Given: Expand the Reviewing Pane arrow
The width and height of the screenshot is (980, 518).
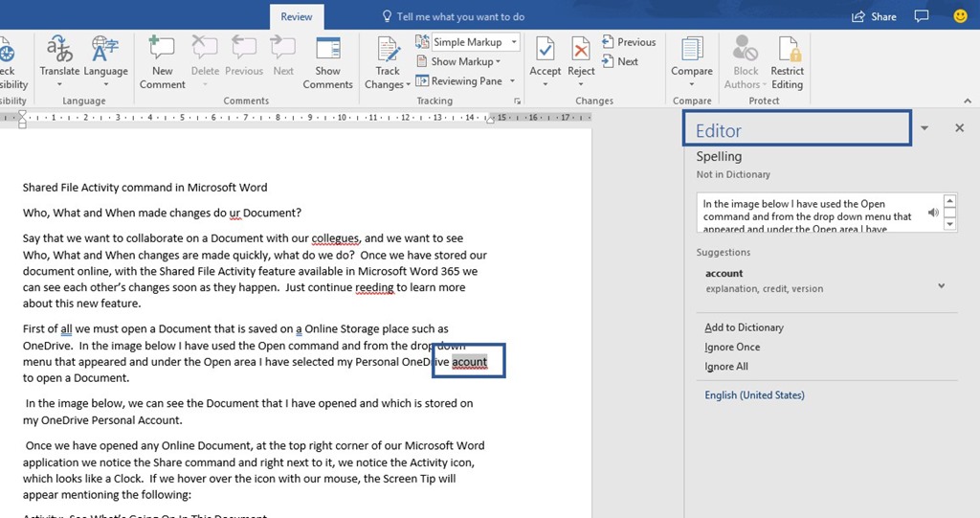Looking at the screenshot, I should (513, 80).
